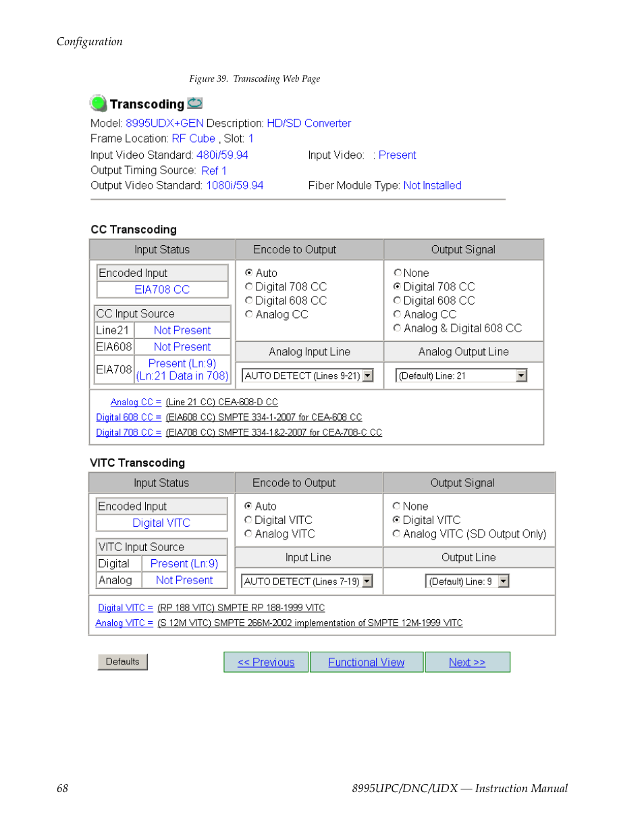Choose None for VITC Output Signal
Viewport: 644px width, 834px height.
[x=397, y=506]
